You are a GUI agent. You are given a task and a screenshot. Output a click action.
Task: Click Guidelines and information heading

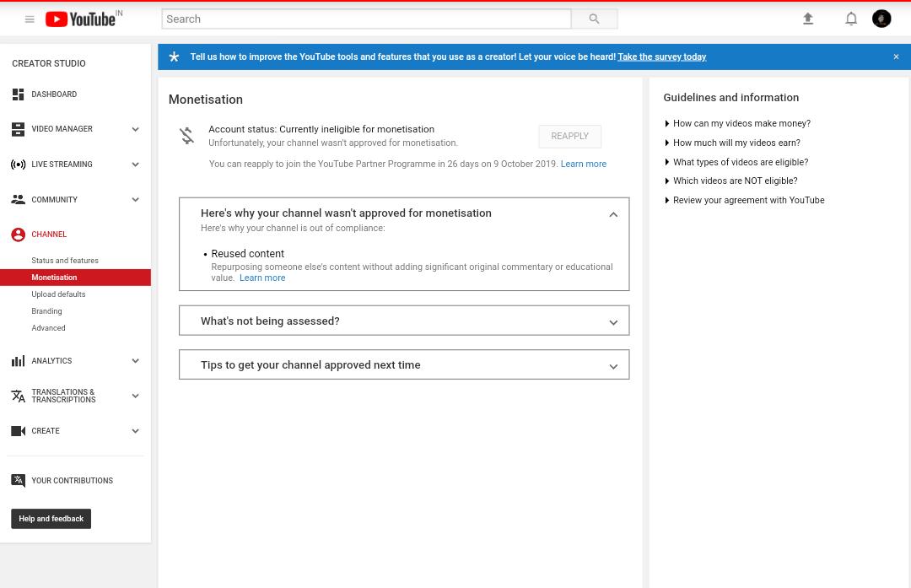tap(730, 98)
